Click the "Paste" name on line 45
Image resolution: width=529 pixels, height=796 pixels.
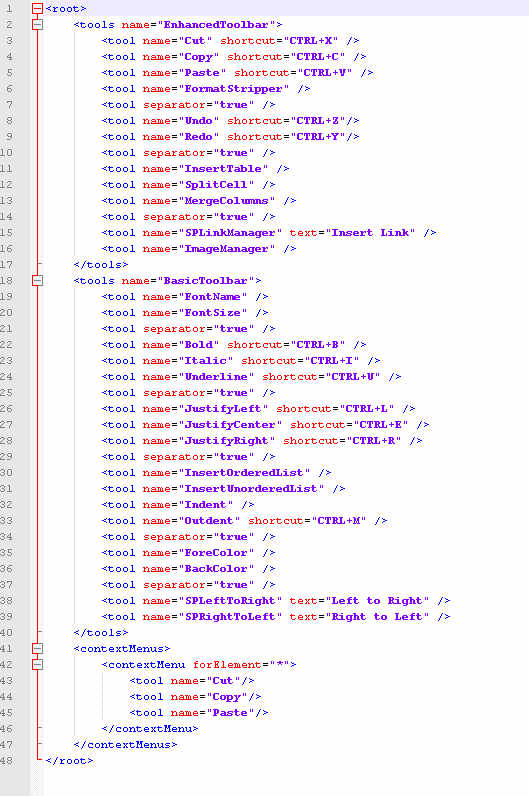pyautogui.click(x=230, y=712)
